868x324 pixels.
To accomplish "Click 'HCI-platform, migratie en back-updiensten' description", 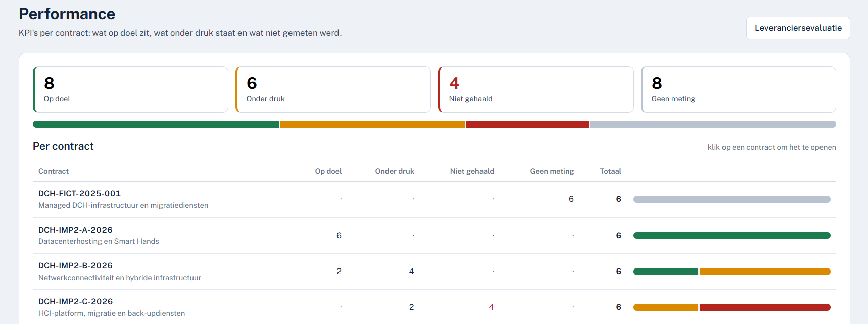I will pos(112,313).
